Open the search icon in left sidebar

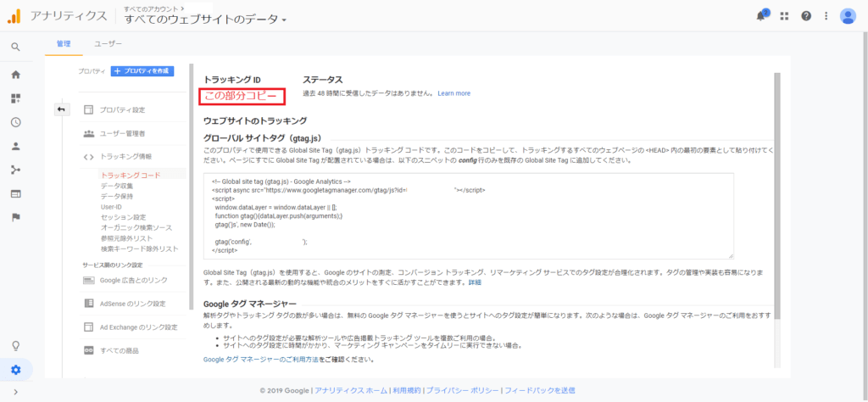coord(15,47)
